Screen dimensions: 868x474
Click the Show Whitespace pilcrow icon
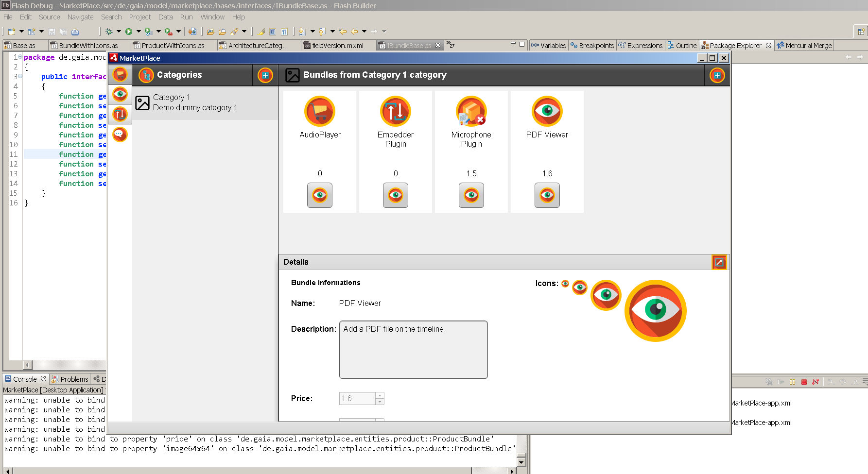(284, 32)
